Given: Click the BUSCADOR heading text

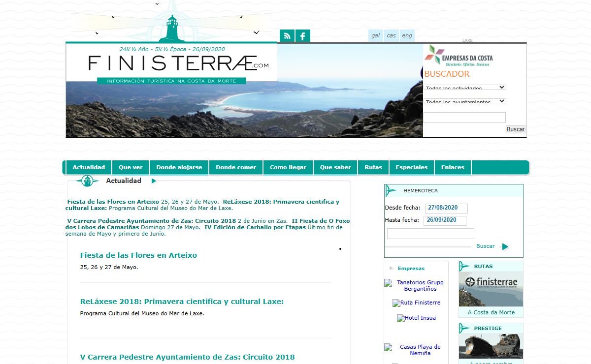Looking at the screenshot, I should point(447,74).
